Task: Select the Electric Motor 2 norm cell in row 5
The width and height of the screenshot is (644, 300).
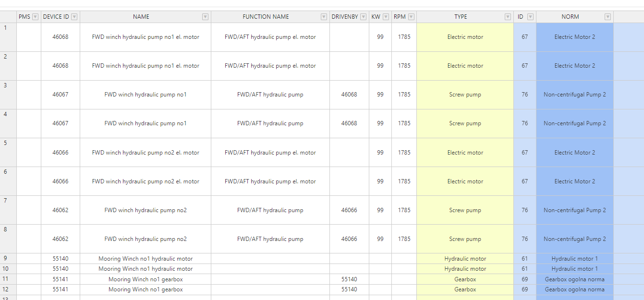Action: point(574,153)
